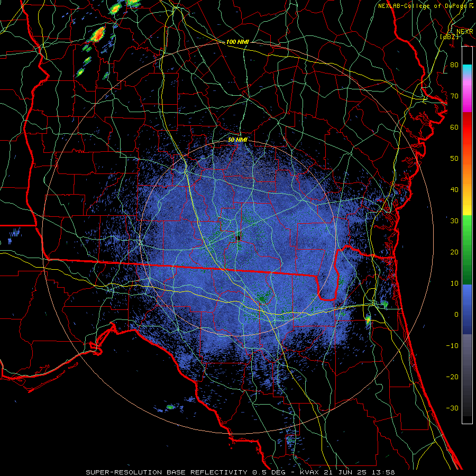This screenshot has width=476, height=476.
Task: Select the -30 value on dBZ scale
Action: (452, 408)
